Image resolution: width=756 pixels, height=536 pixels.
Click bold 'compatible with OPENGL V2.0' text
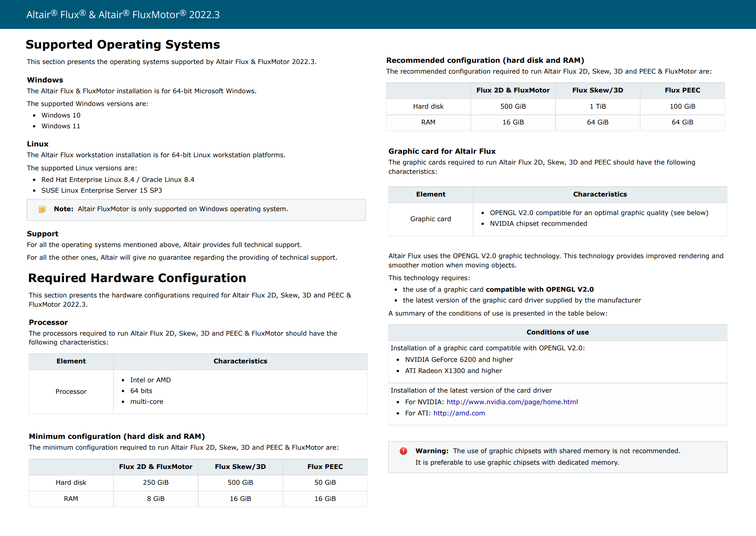click(540, 289)
